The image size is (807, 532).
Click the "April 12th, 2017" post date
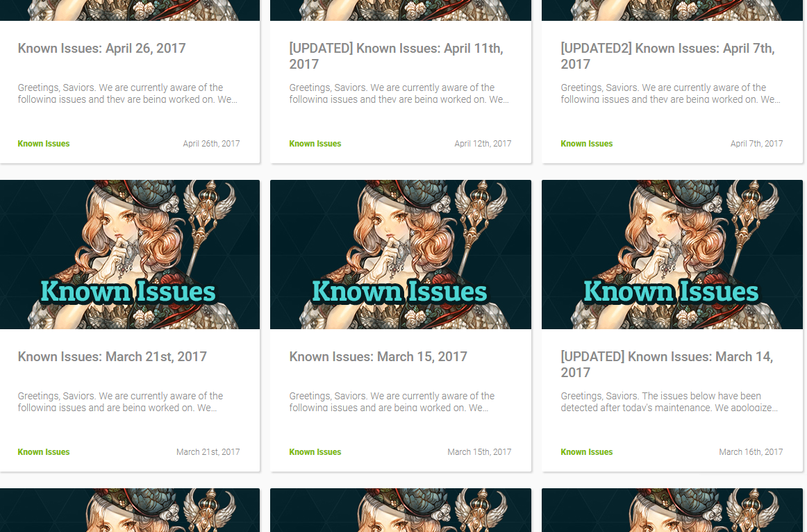[483, 144]
